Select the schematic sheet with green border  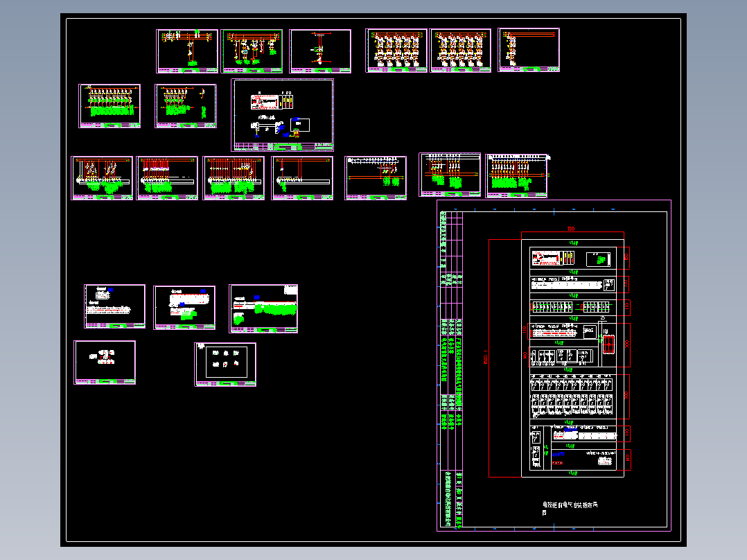(252, 51)
